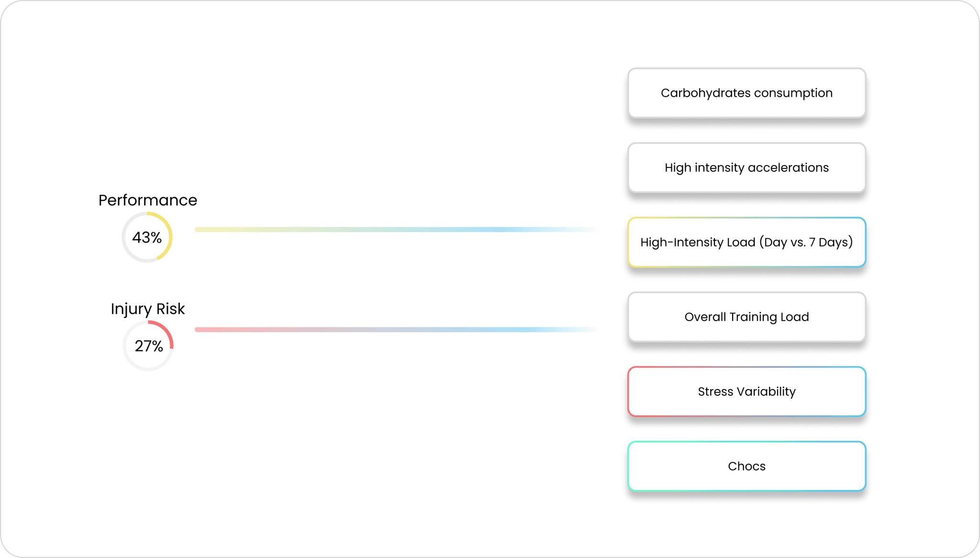Click the Stress Variability text
The height and width of the screenshot is (558, 980).
(x=746, y=391)
